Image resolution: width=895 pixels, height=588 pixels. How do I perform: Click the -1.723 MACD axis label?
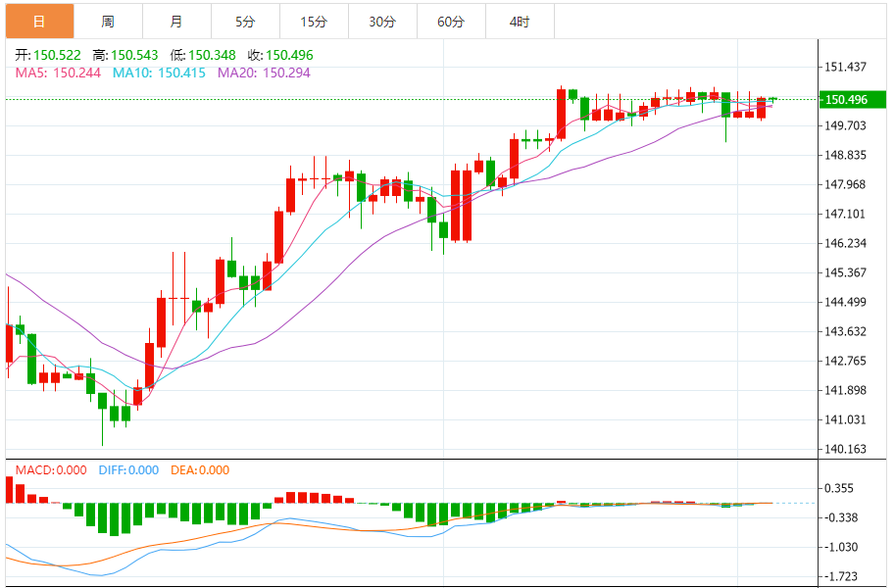(841, 576)
